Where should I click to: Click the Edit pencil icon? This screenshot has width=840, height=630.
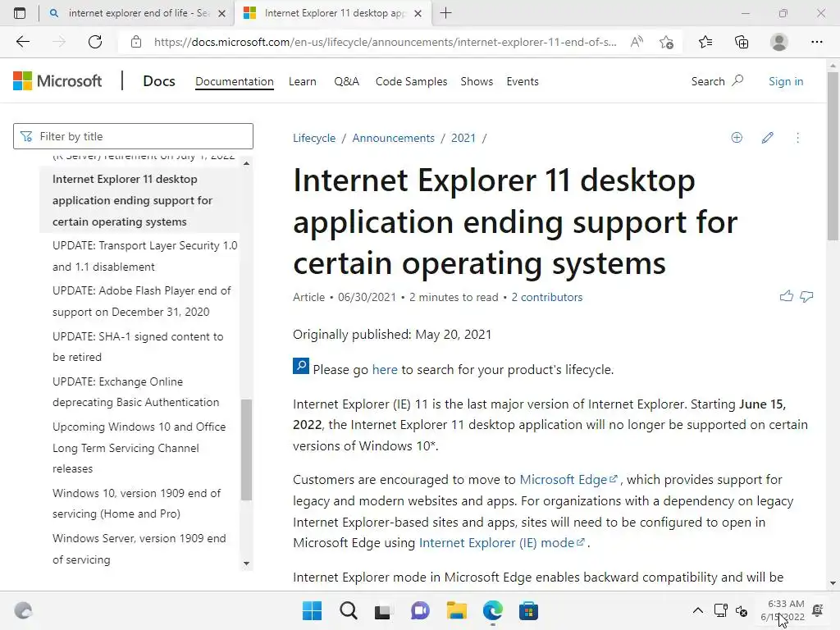point(767,138)
